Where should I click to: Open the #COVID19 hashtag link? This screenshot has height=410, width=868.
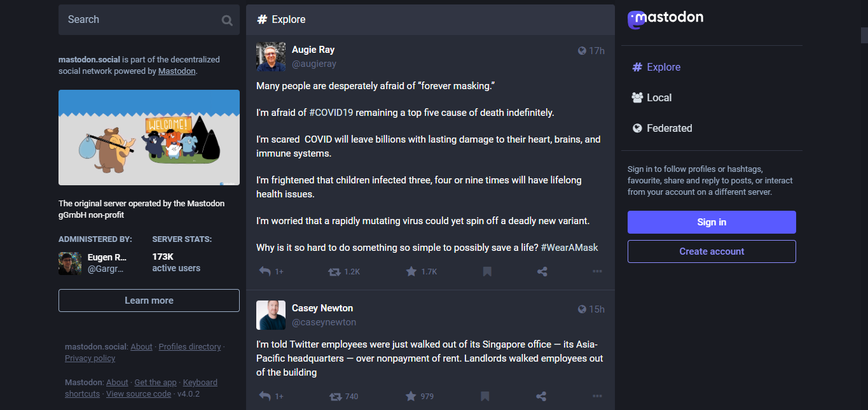331,112
